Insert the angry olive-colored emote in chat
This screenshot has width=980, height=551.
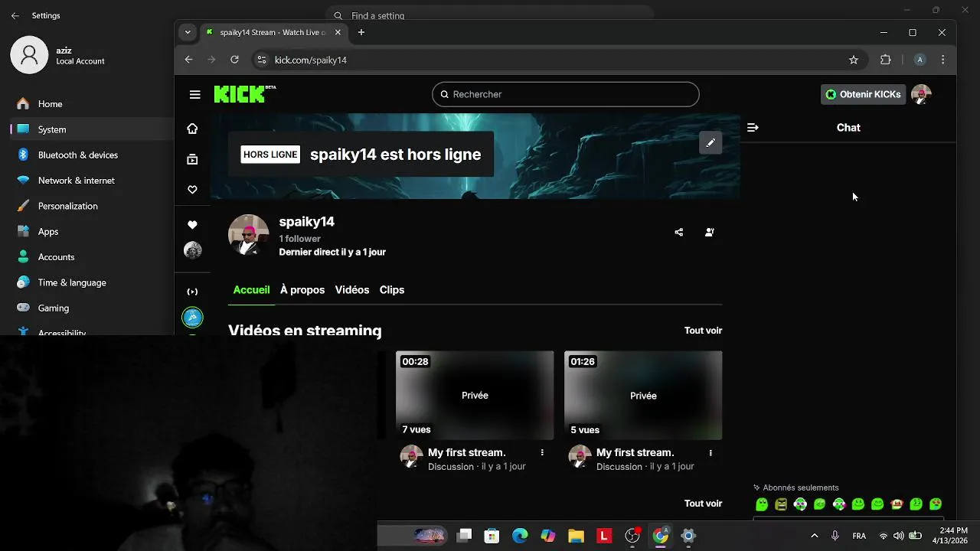click(781, 504)
